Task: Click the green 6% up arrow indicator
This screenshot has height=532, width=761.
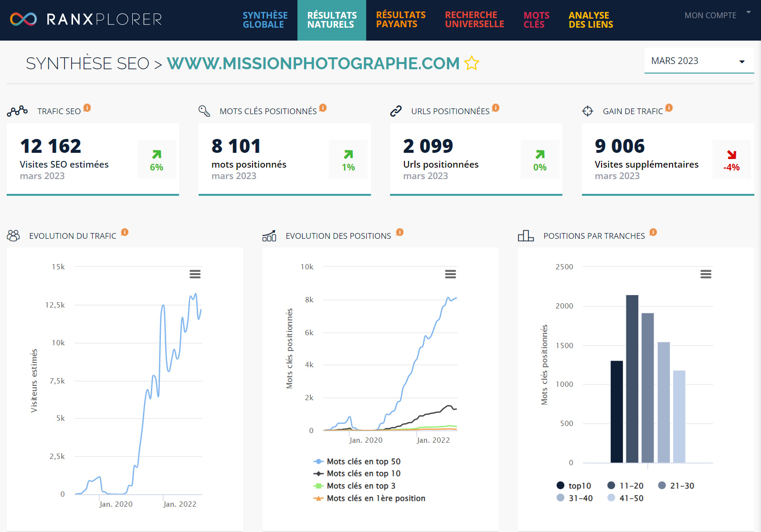Action: [x=157, y=160]
